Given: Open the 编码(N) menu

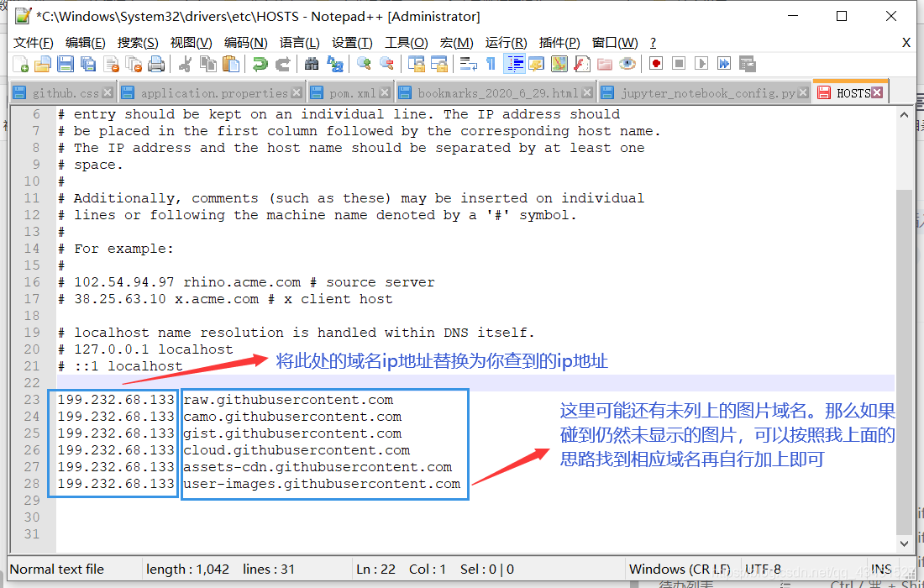Looking at the screenshot, I should tap(246, 43).
